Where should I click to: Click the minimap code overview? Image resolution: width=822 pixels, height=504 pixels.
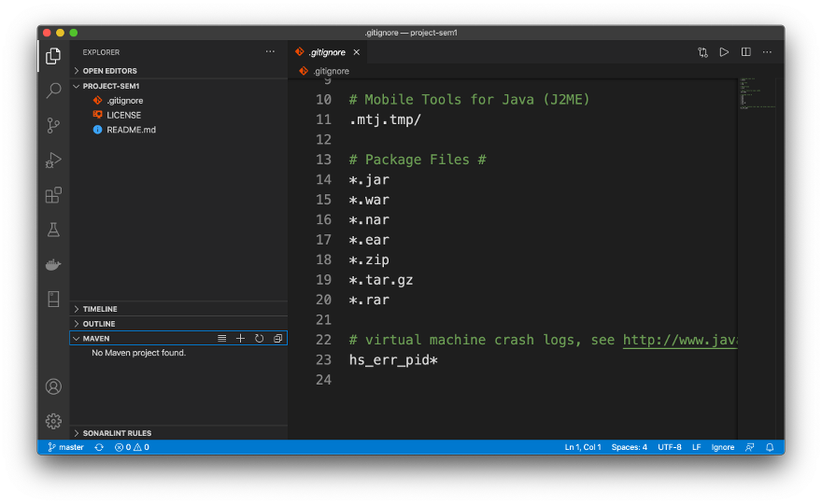[757, 93]
